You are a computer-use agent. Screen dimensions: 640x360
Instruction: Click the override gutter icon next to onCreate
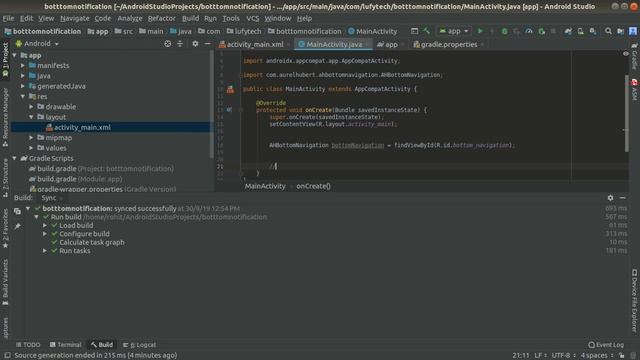tap(229, 109)
